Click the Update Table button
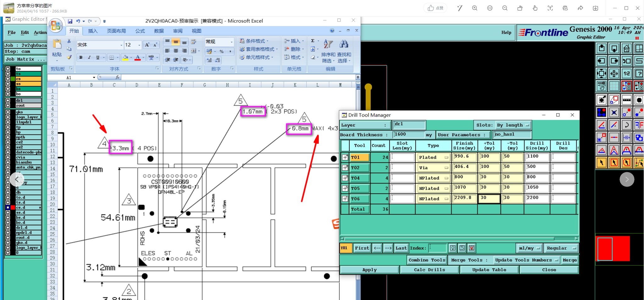The width and height of the screenshot is (644, 300). point(489,270)
